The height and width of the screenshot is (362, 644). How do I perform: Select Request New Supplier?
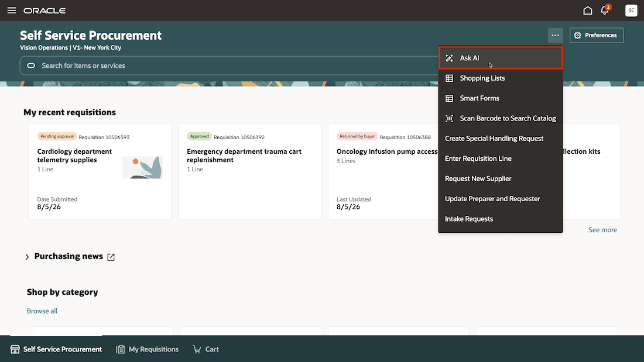pyautogui.click(x=500, y=178)
